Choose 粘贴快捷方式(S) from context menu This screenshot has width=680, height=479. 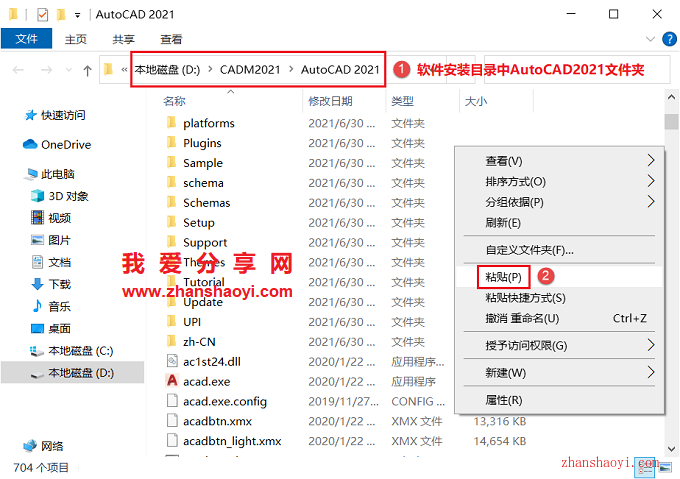559,298
